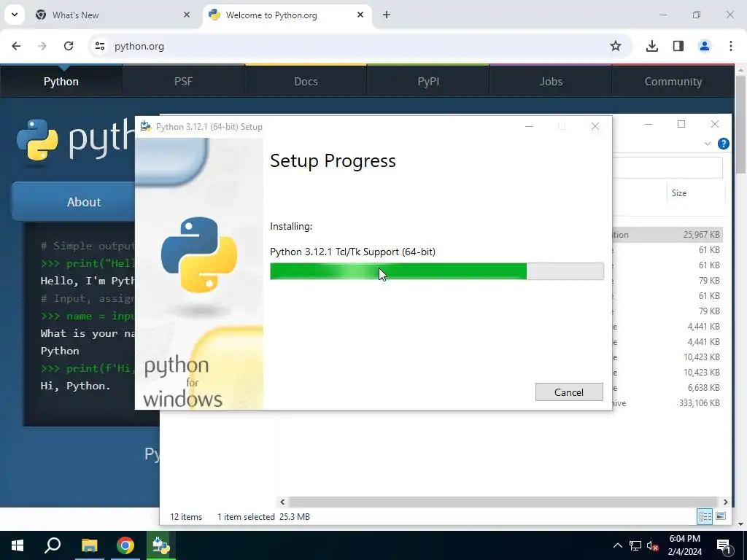Go back to the previous page
This screenshot has height=560, width=747.
click(16, 46)
